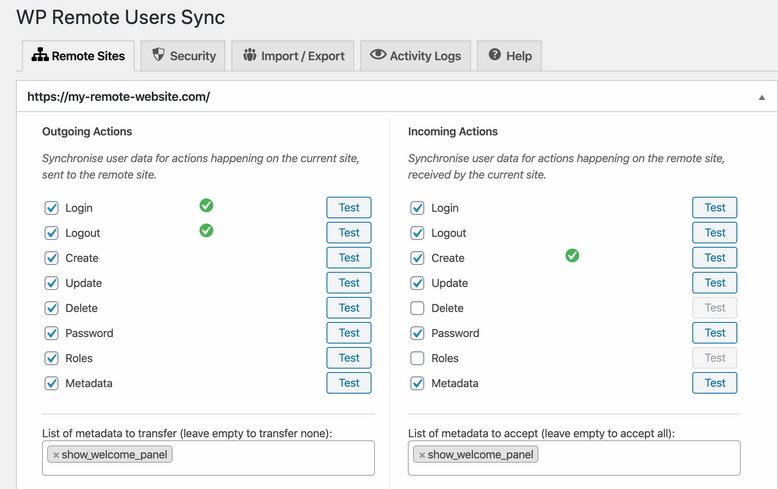This screenshot has height=489, width=778.
Task: Switch to the Security tab
Action: (183, 56)
